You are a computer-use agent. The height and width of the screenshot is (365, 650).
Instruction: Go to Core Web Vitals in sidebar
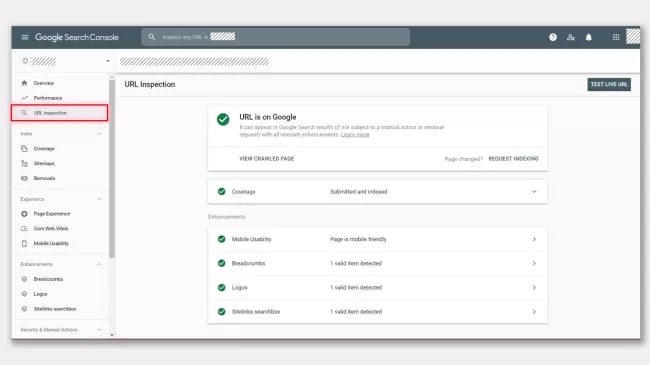click(51, 229)
